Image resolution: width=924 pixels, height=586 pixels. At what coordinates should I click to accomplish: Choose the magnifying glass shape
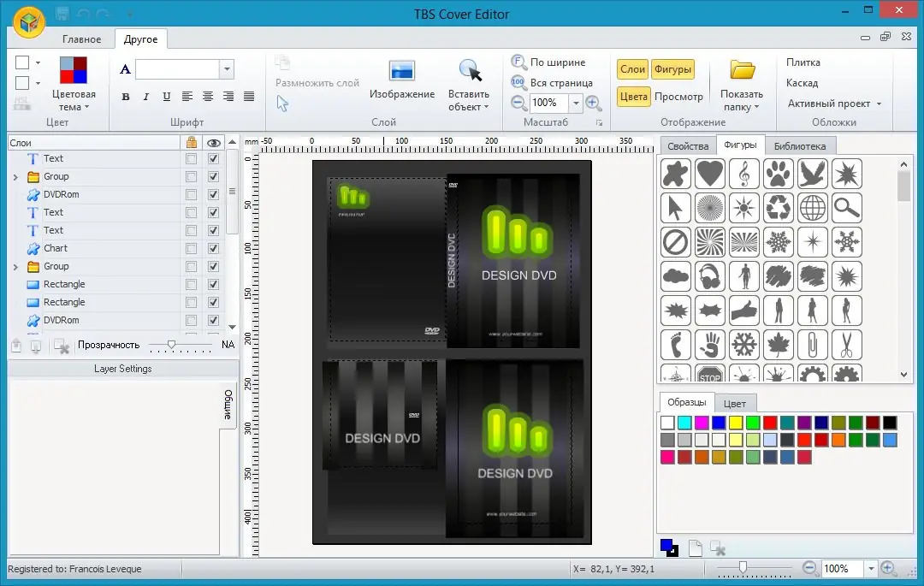tap(846, 208)
